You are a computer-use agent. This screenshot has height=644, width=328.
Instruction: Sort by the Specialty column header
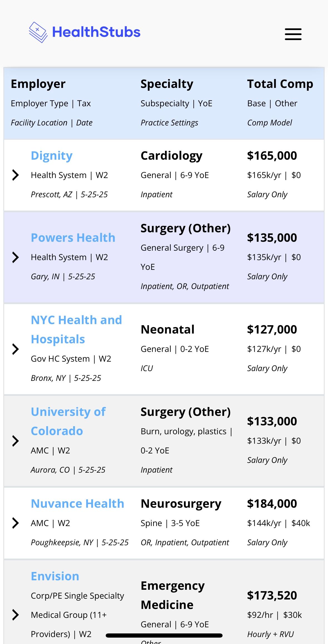pos(167,84)
